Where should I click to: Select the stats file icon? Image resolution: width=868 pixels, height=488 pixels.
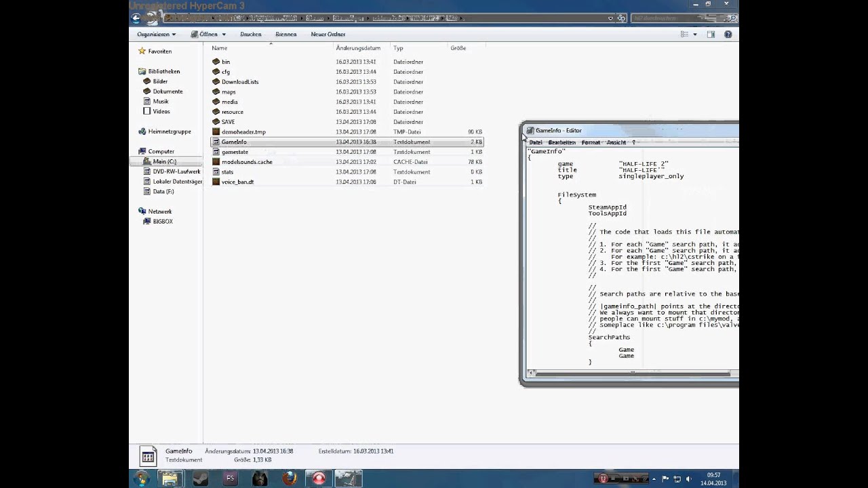coord(216,172)
